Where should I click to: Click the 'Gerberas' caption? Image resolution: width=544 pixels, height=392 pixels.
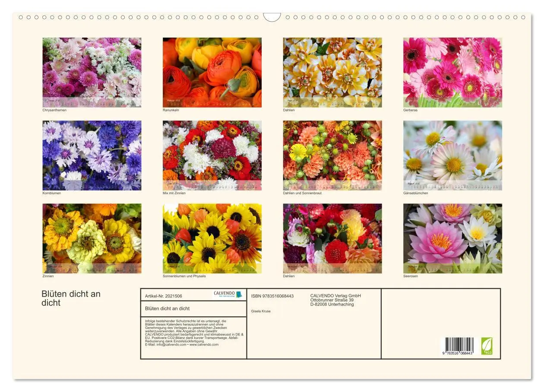tap(411, 110)
